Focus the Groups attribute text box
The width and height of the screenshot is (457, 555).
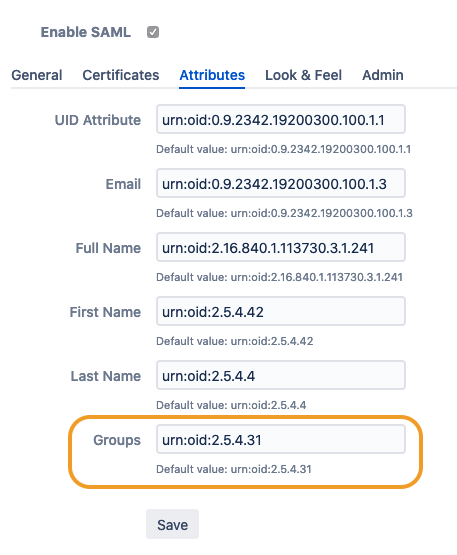pyautogui.click(x=281, y=440)
